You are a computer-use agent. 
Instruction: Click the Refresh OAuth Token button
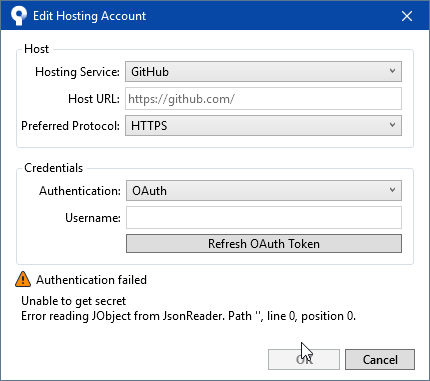264,244
